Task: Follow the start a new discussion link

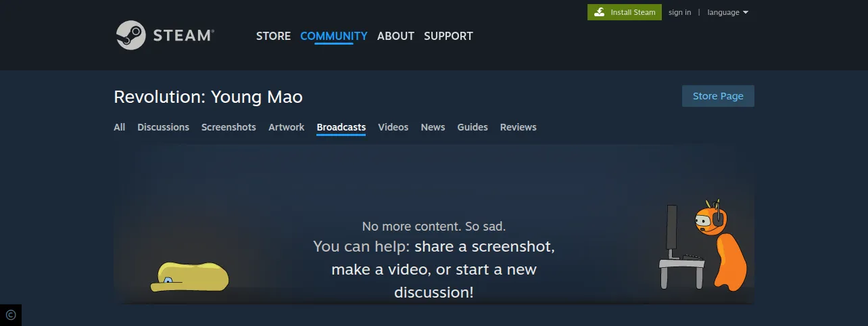Action: click(466, 281)
